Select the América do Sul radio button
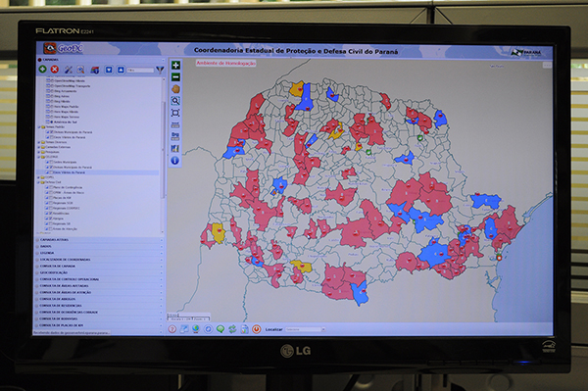The height and width of the screenshot is (391, 588). [52, 122]
